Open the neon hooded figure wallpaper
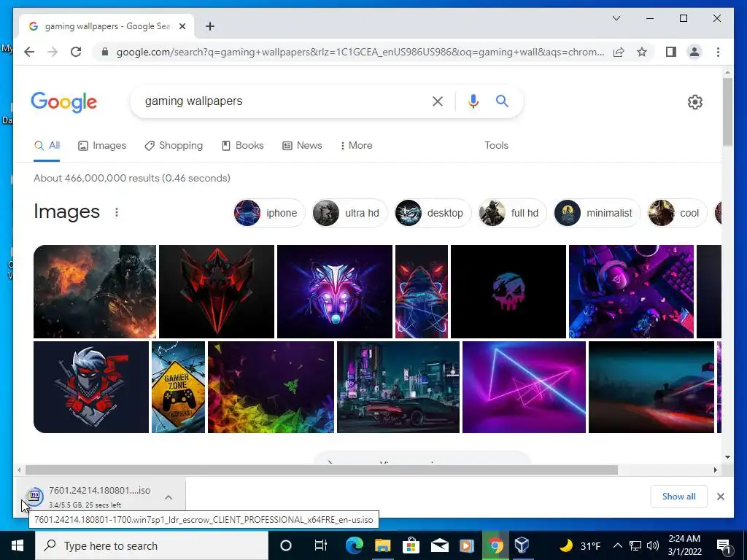Image resolution: width=747 pixels, height=560 pixels. tap(422, 292)
